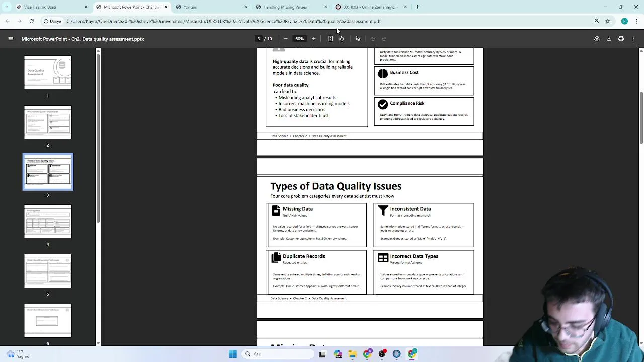Open Task View from the taskbar

click(x=322, y=354)
